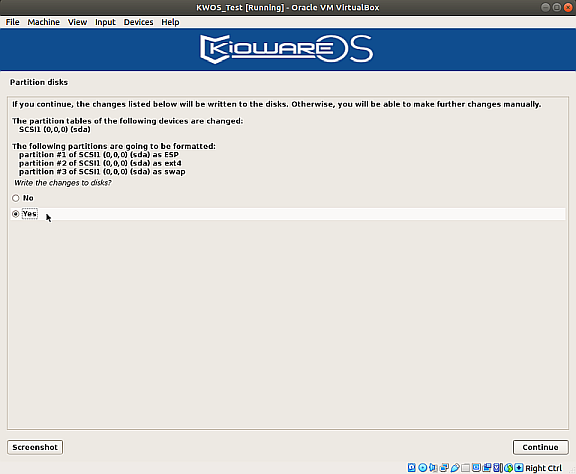Click the virtualization (V) indicator icon

tap(497, 467)
